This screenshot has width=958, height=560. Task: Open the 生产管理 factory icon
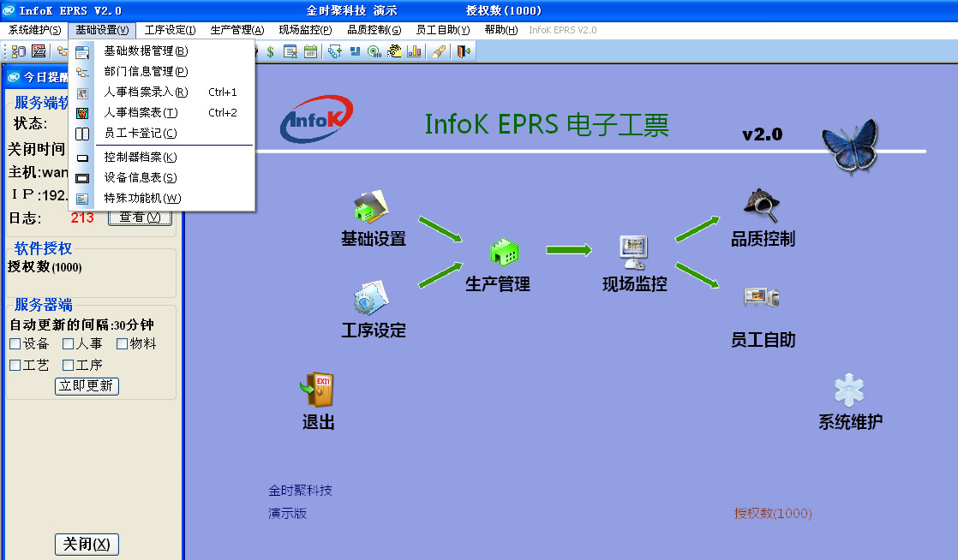[x=504, y=252]
